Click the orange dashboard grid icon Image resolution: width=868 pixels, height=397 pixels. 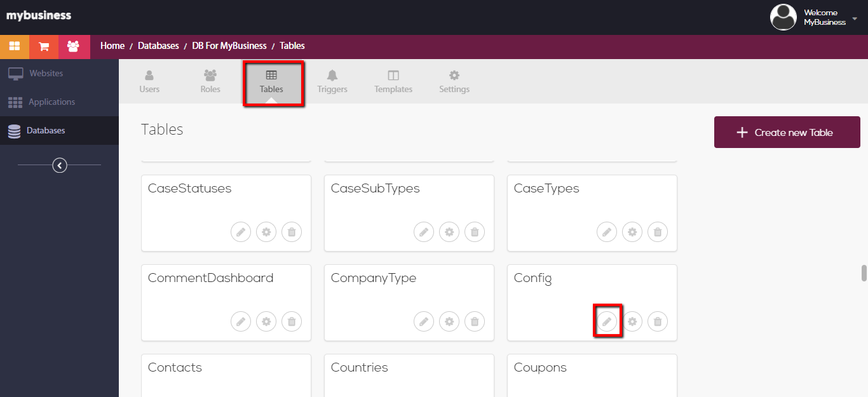click(15, 46)
